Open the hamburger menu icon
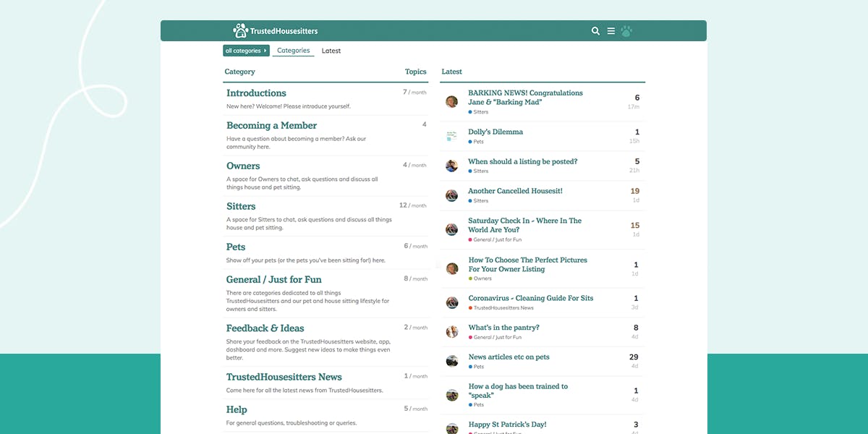The height and width of the screenshot is (434, 868). [611, 31]
